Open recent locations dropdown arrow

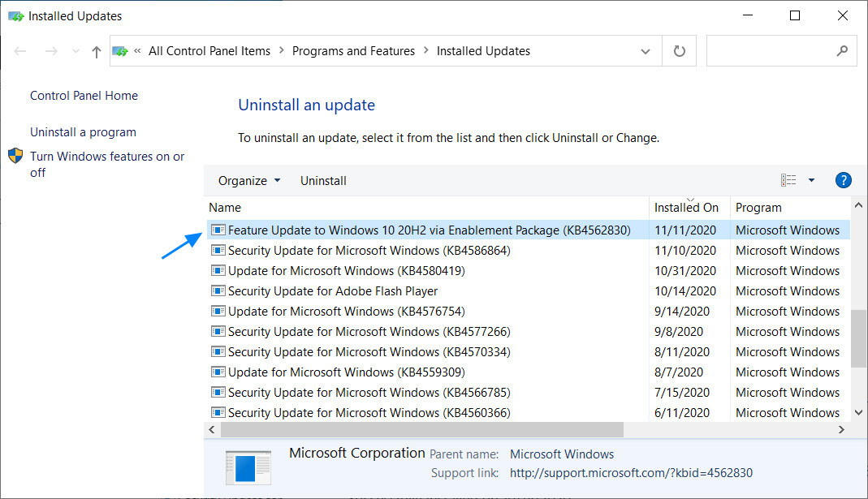(x=76, y=51)
